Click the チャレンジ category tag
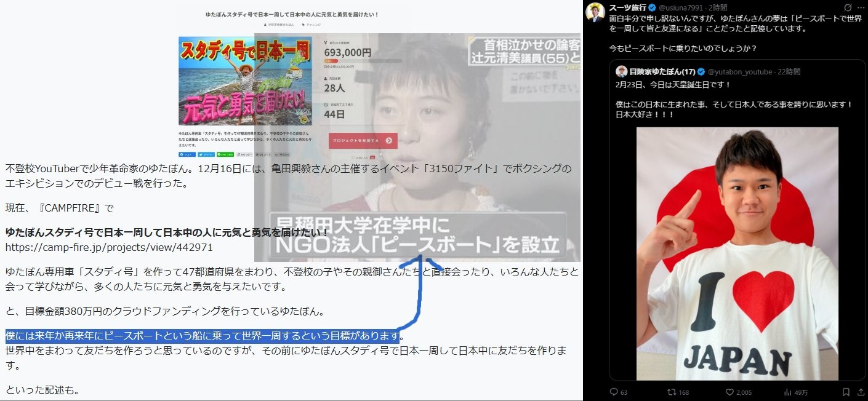 point(312,24)
